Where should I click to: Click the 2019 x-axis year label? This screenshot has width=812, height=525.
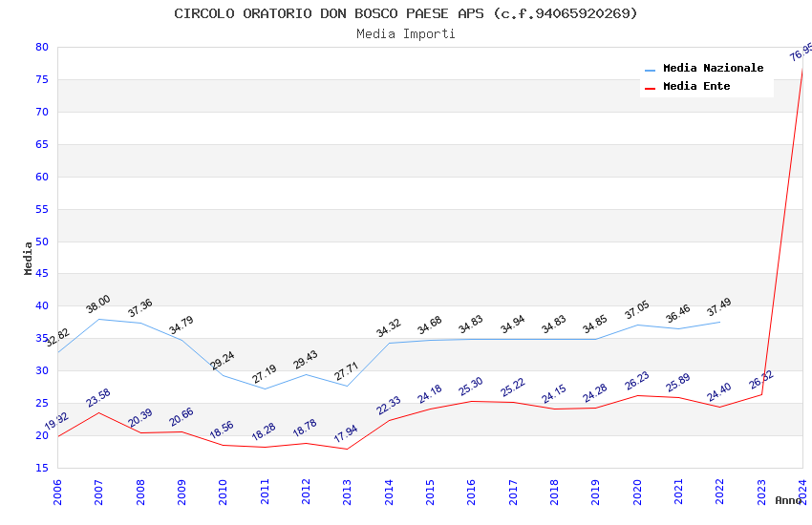[596, 492]
